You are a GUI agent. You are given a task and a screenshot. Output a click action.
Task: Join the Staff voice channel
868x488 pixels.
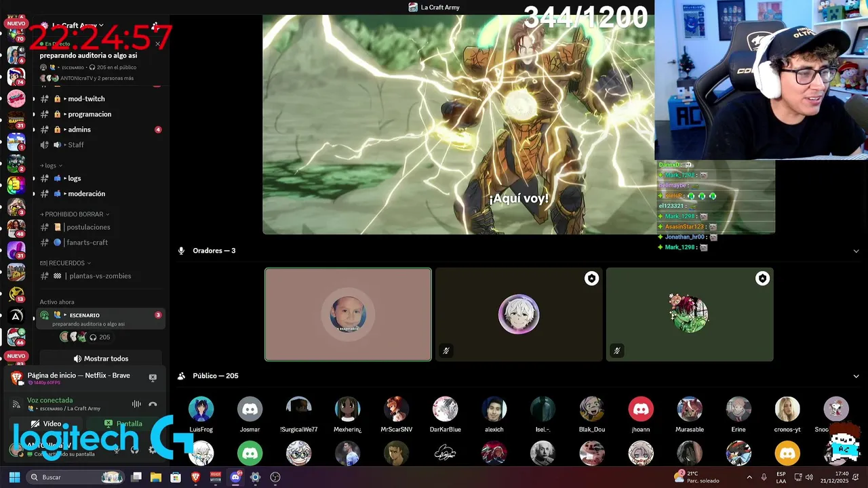click(101, 145)
